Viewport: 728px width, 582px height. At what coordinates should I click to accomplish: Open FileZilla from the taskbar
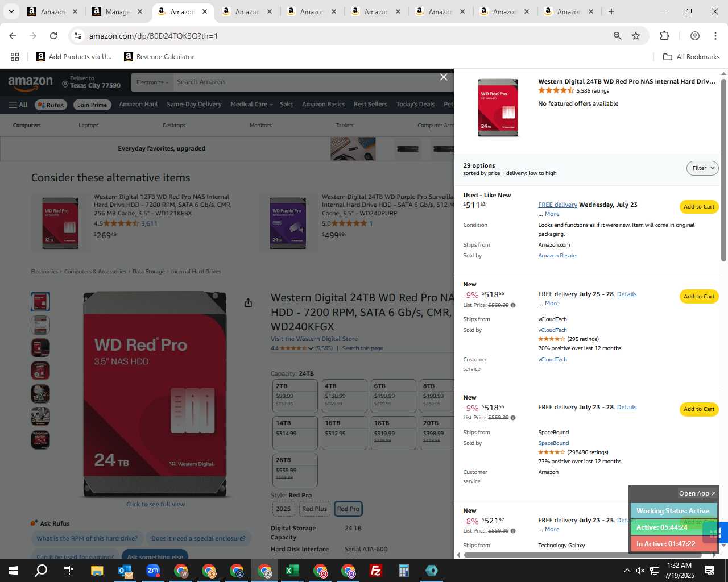376,571
